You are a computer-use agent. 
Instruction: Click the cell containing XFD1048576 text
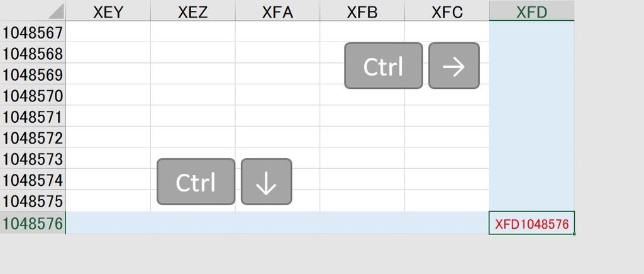[x=531, y=224]
